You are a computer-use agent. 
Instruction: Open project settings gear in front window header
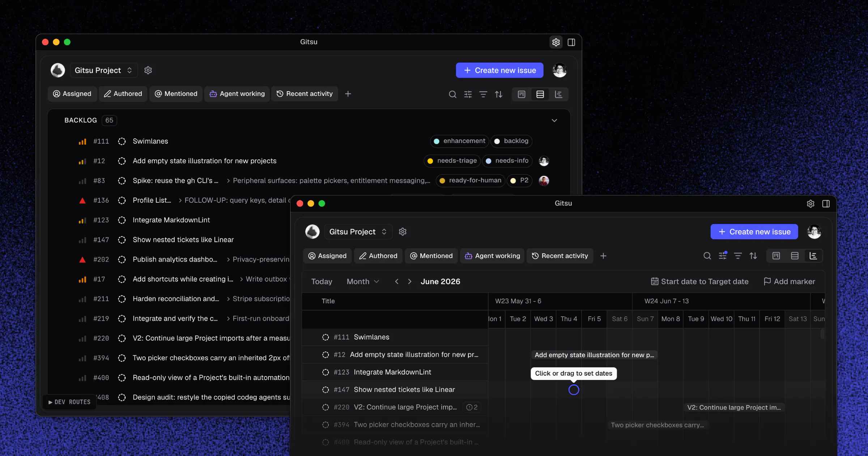[403, 232]
